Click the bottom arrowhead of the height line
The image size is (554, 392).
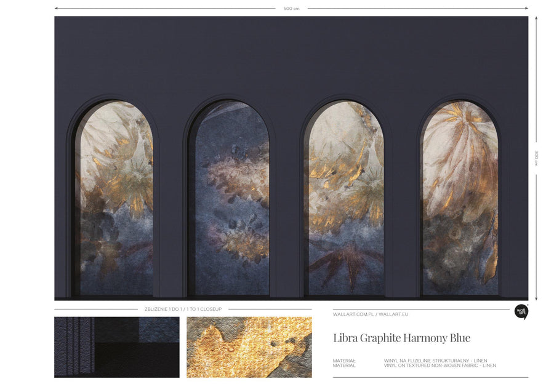pos(536,298)
